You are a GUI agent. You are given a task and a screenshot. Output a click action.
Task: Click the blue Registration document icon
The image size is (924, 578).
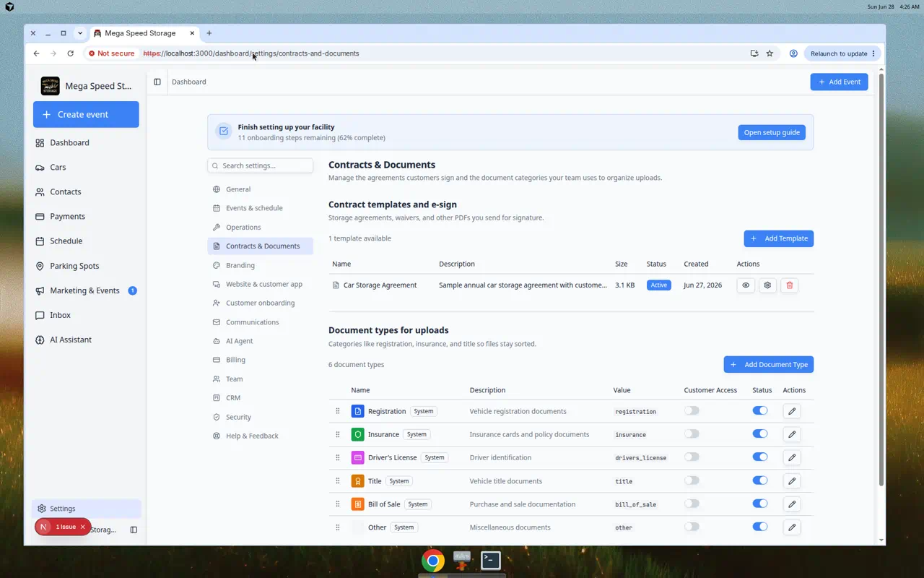(x=357, y=411)
